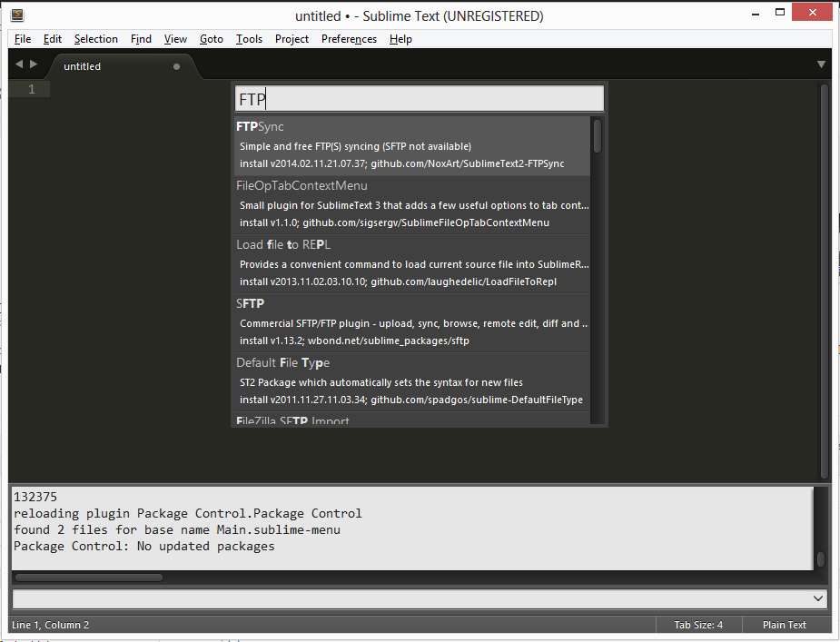Open the Edit menu
Screen dimensions: 840x642
point(53,39)
